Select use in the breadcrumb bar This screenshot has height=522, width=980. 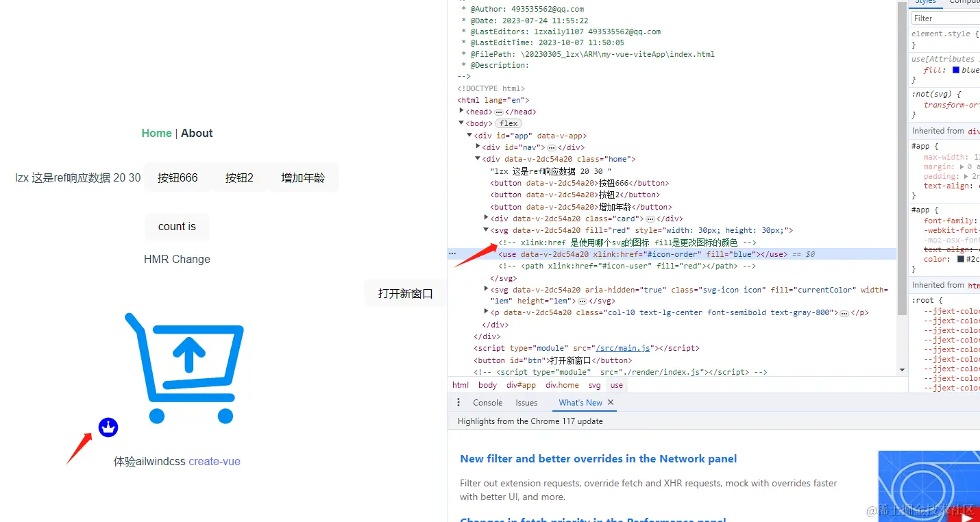(617, 385)
